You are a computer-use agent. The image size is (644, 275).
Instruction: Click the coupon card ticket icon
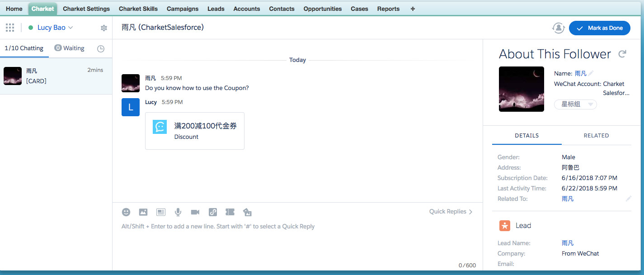click(230, 212)
